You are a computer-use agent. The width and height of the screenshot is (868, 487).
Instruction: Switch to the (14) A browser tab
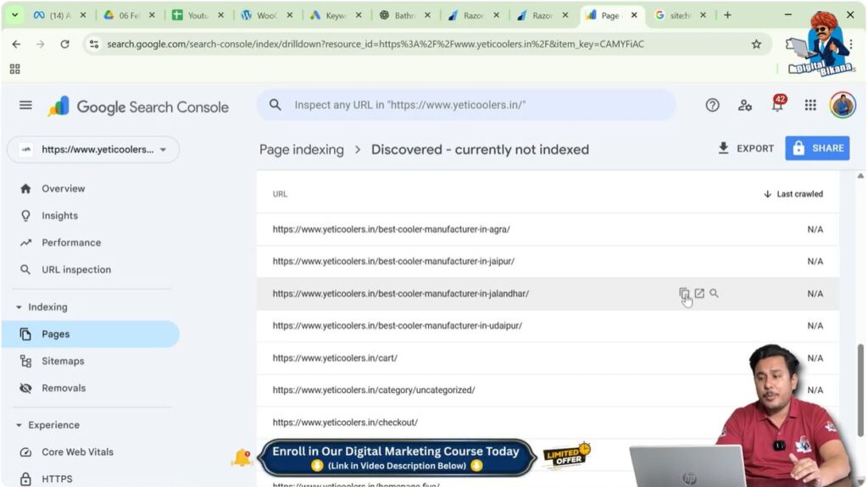60,15
